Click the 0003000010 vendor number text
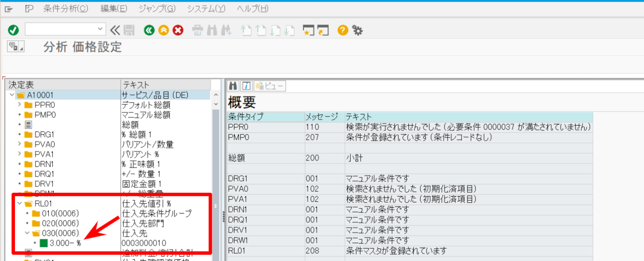644x261 pixels. pos(144,243)
